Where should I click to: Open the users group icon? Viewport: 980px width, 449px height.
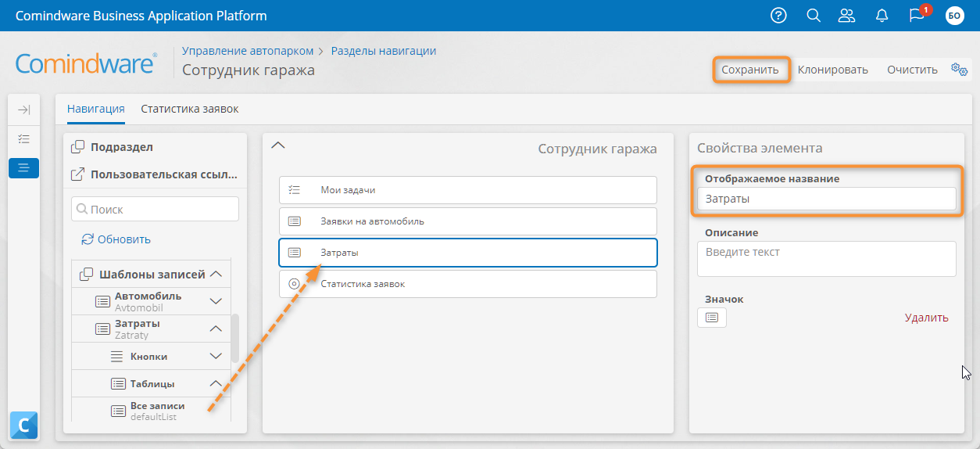coord(846,16)
